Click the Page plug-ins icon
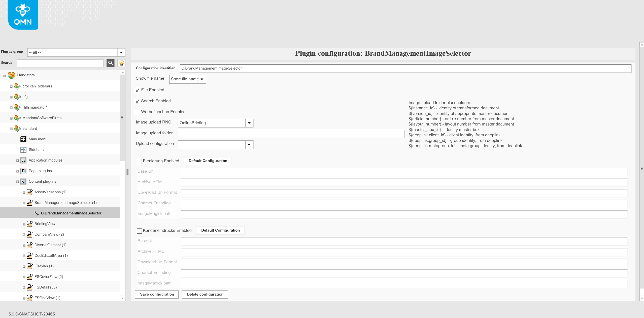Screen dimensions: 644x318 click(23, 171)
